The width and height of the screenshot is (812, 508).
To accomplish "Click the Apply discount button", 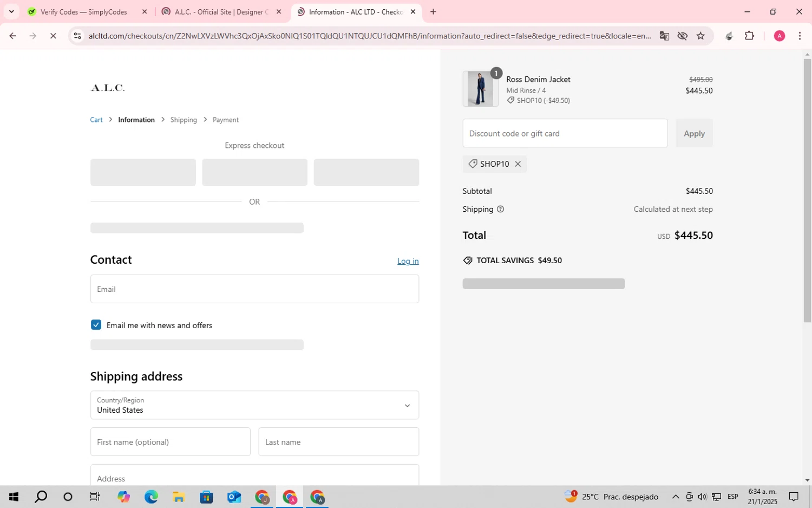I will coord(694,133).
